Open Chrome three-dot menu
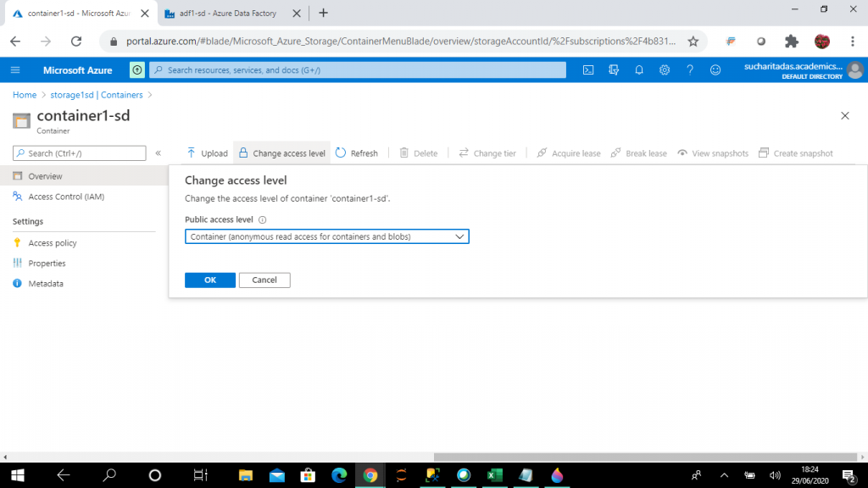This screenshot has width=868, height=488. click(853, 41)
